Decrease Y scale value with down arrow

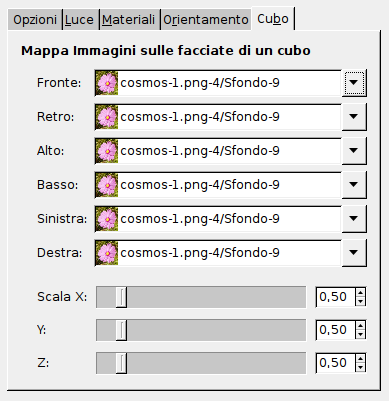coord(360,335)
